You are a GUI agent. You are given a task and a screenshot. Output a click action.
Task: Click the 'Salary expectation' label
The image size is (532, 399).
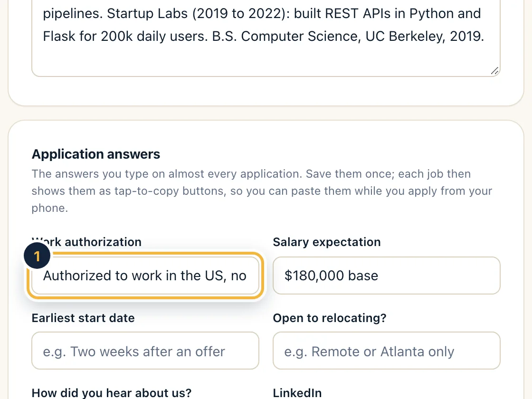327,242
